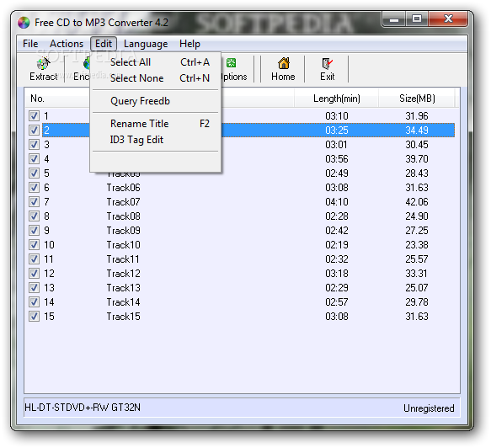
Task: Uncheck track 4 checkbox
Action: click(x=34, y=158)
